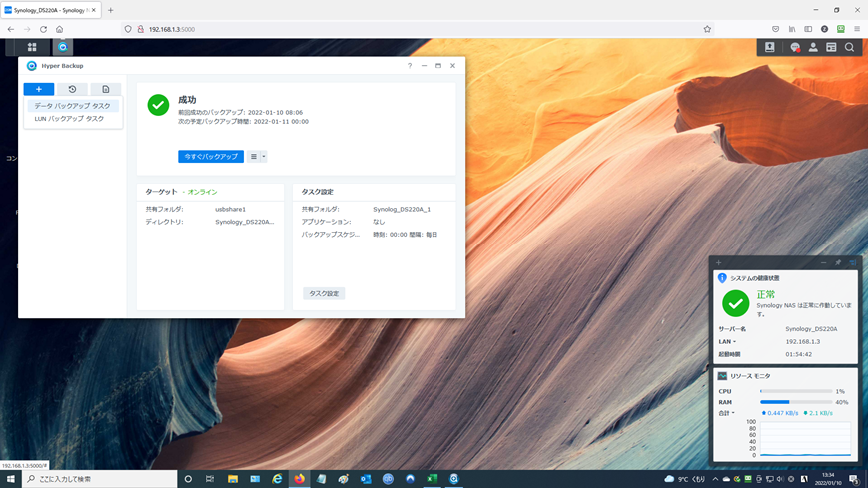Click the 成功 status heading
Viewport: 868px width, 488px height.
coord(187,100)
